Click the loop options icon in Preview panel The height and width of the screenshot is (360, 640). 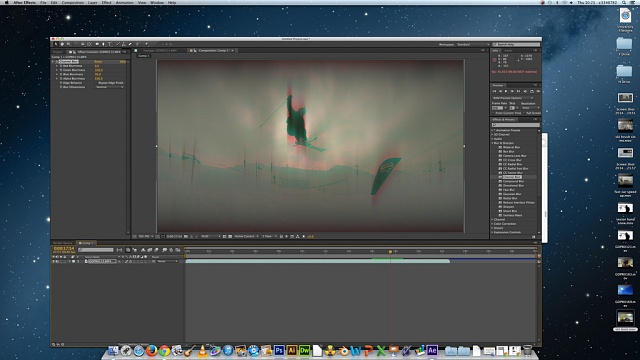coord(532,91)
